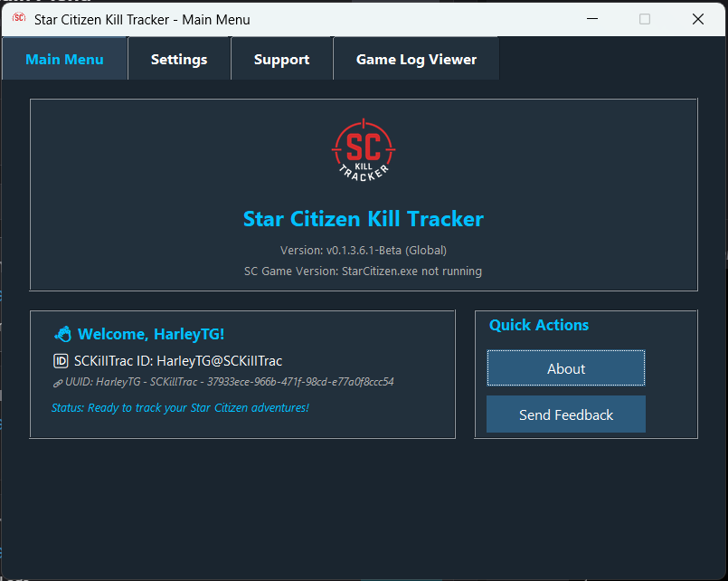Switch to the Game Log Viewer tab
728x581 pixels.
coord(415,59)
